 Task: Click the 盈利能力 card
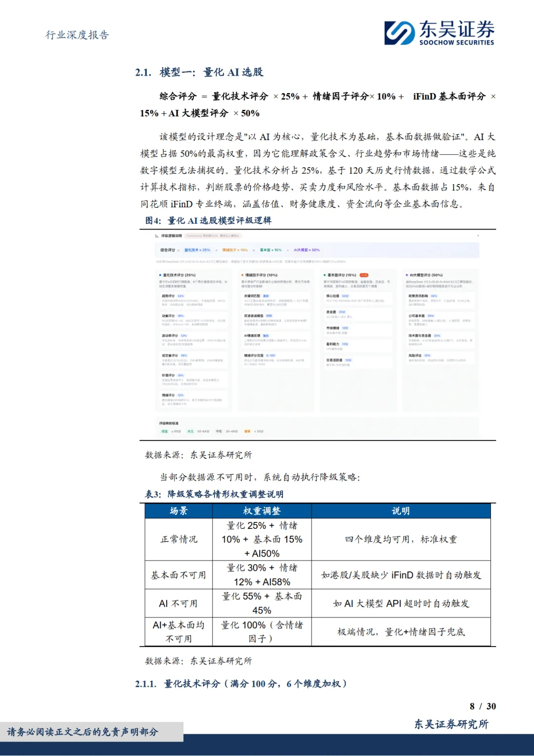click(358, 346)
